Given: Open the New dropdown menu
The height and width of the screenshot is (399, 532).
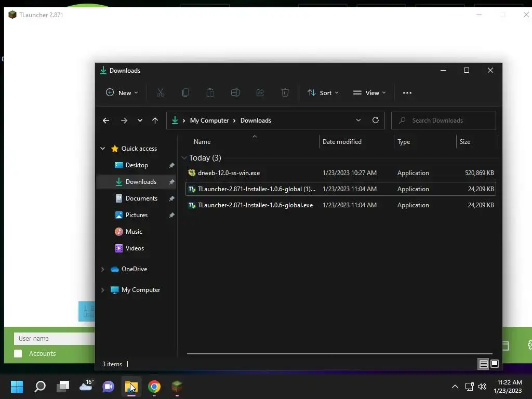Looking at the screenshot, I should 122,92.
